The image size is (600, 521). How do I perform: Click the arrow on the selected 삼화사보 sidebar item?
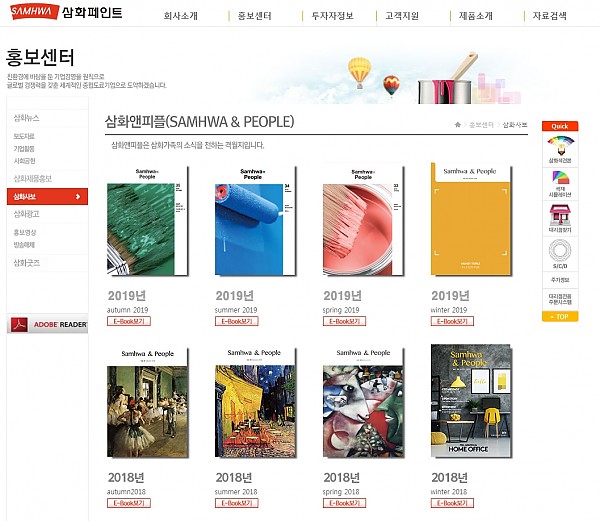click(x=78, y=197)
